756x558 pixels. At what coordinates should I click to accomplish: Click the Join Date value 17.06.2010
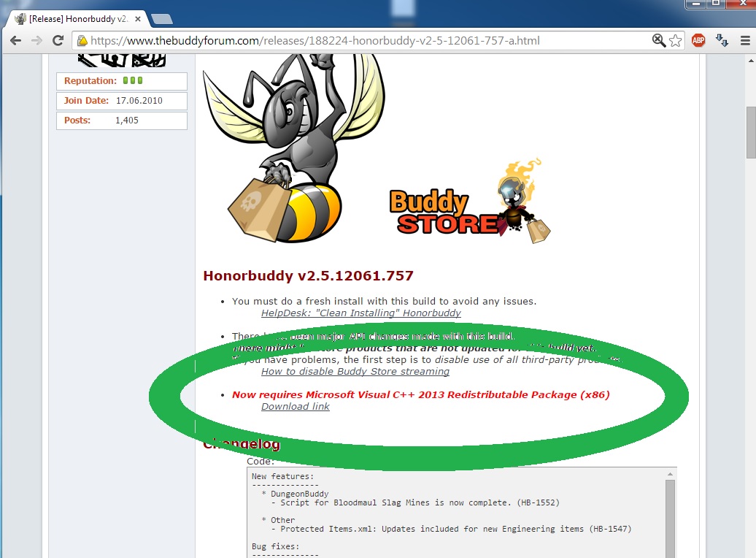click(139, 100)
